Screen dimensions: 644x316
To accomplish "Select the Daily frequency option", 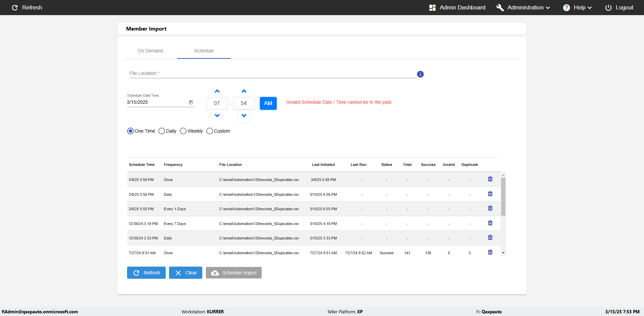I will pyautogui.click(x=162, y=131).
